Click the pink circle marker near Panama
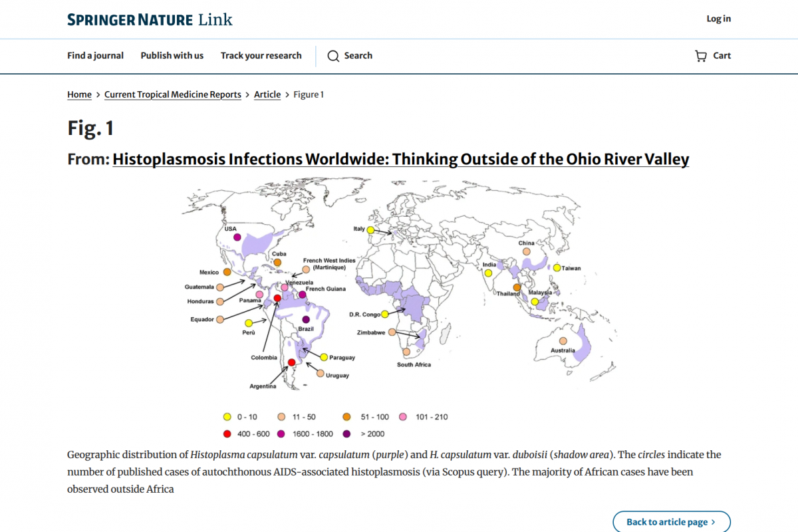Image resolution: width=798 pixels, height=532 pixels. tap(259, 293)
